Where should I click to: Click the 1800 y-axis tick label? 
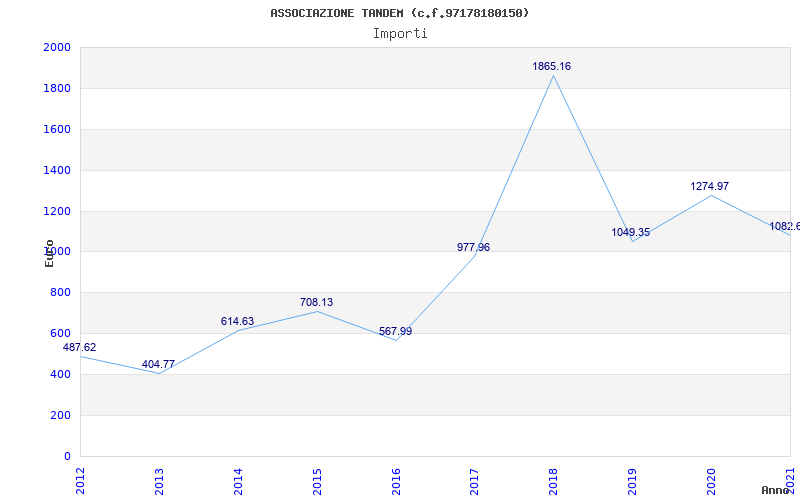click(57, 88)
